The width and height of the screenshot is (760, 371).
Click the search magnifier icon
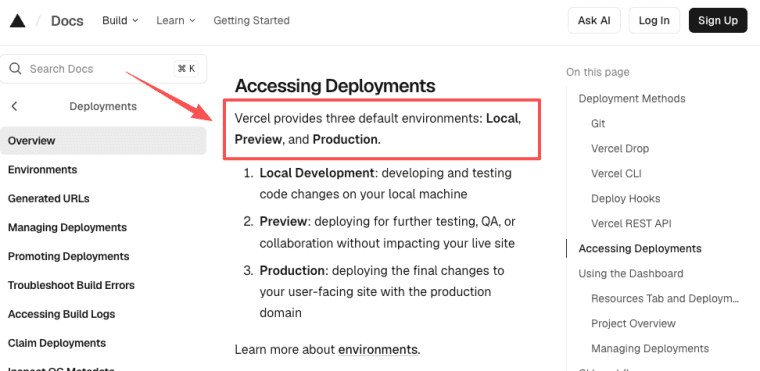(x=16, y=68)
